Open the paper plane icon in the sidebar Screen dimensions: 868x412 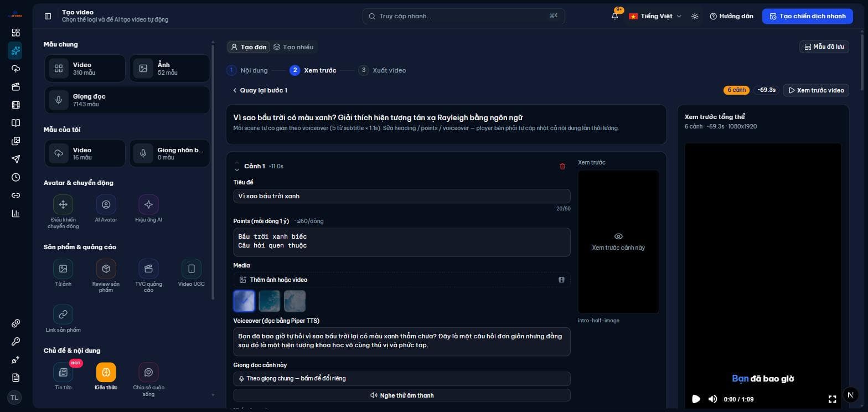[x=15, y=159]
